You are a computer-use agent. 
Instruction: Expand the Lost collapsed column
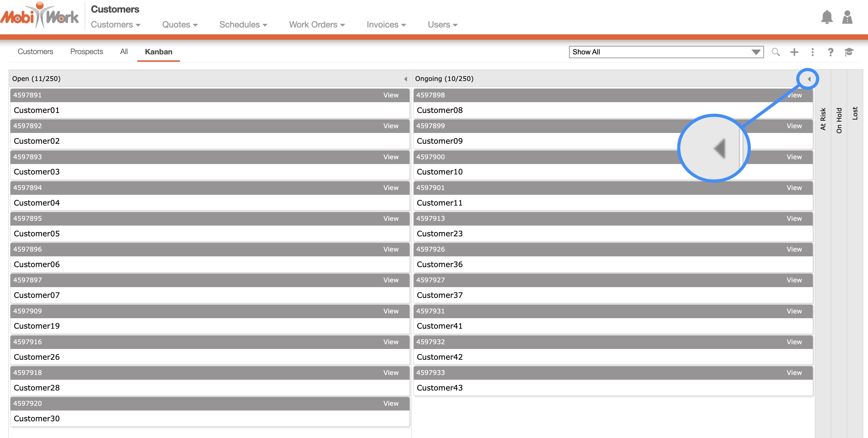tap(855, 113)
